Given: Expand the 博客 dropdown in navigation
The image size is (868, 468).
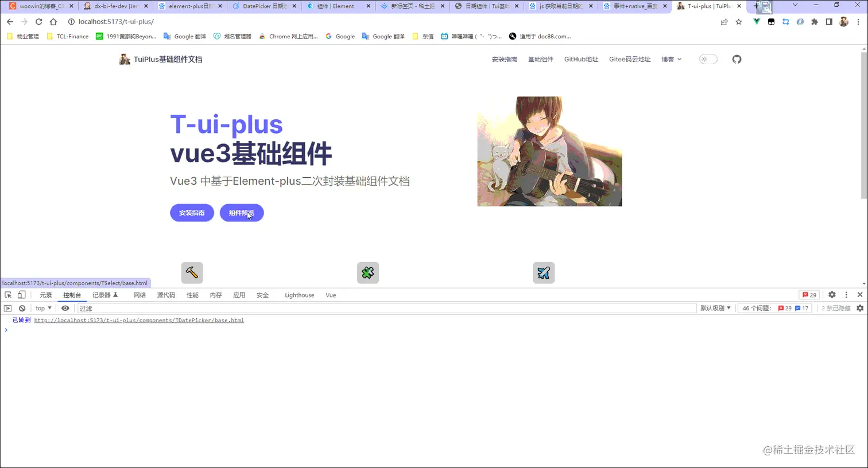Looking at the screenshot, I should [x=671, y=59].
